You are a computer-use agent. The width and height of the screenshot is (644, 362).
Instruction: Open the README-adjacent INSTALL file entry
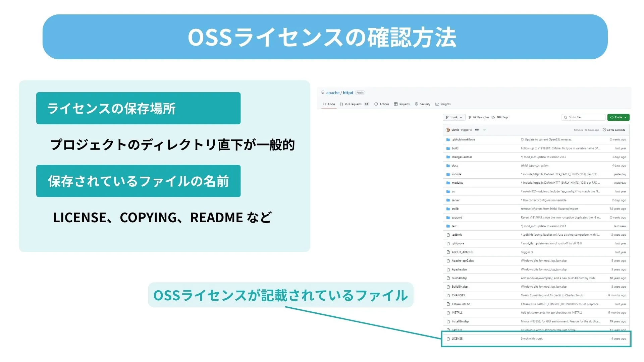coord(457,313)
